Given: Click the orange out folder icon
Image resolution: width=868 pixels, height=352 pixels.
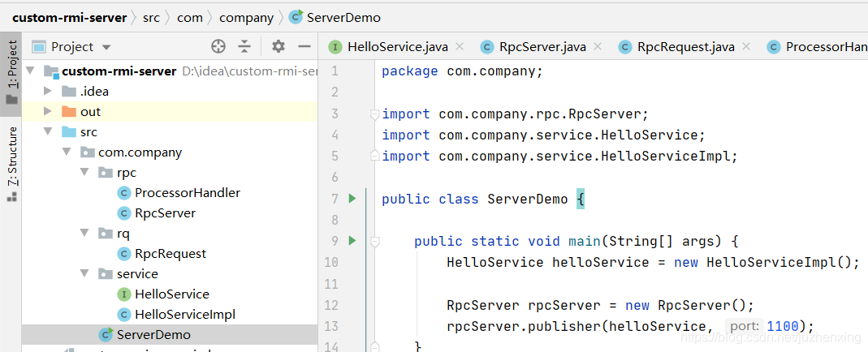Looking at the screenshot, I should point(69,112).
